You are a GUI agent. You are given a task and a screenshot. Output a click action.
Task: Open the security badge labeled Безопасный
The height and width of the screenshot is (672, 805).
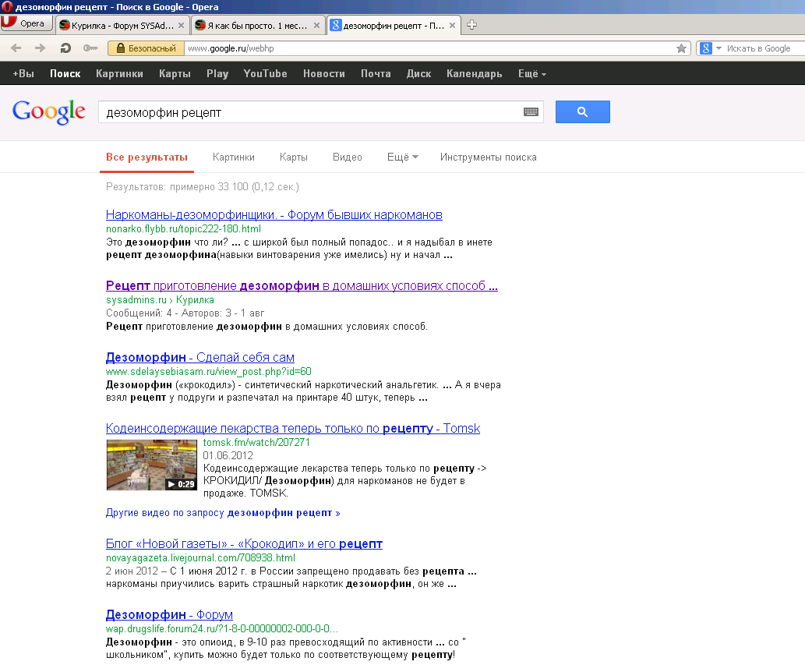[x=146, y=48]
